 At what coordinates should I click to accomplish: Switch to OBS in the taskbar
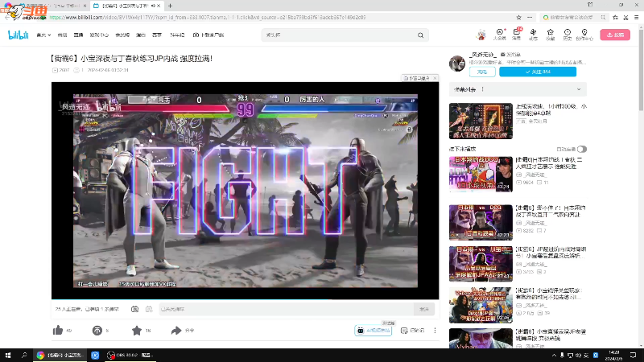(x=130, y=355)
